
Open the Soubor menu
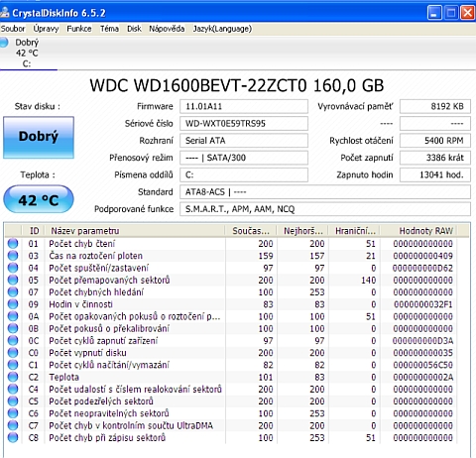click(13, 29)
